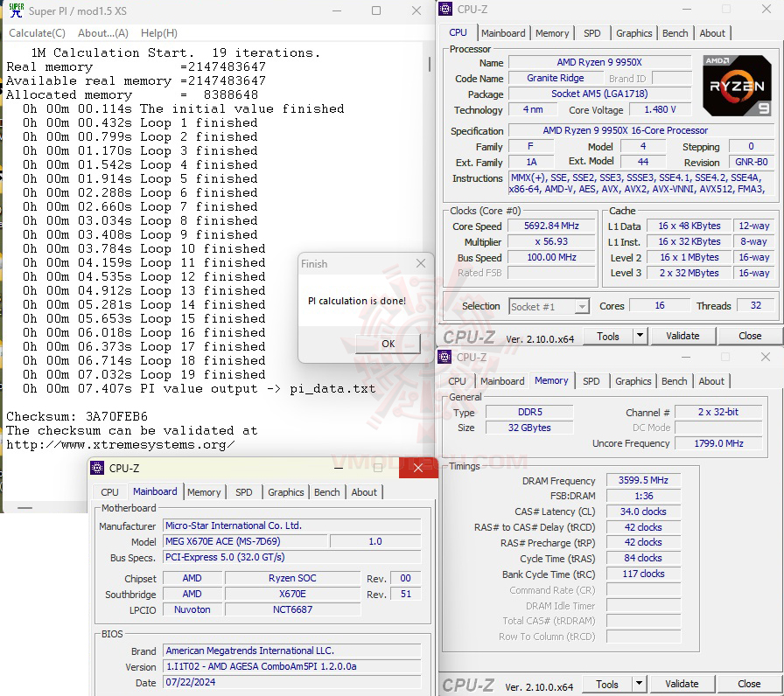Select Memory tab in Mainboard CPU-Z window

click(204, 492)
